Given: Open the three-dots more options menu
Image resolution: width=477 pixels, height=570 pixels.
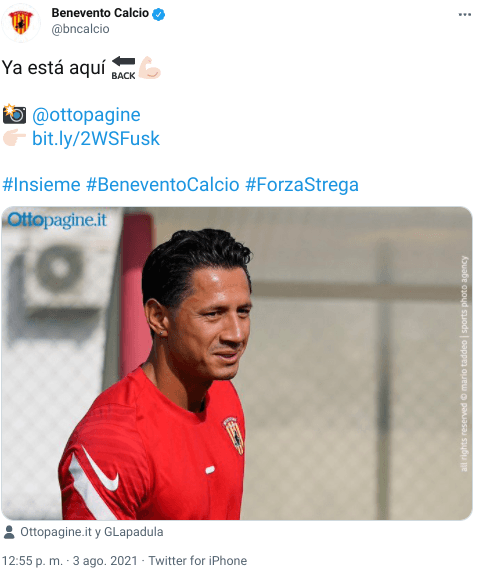Looking at the screenshot, I should coord(464,15).
